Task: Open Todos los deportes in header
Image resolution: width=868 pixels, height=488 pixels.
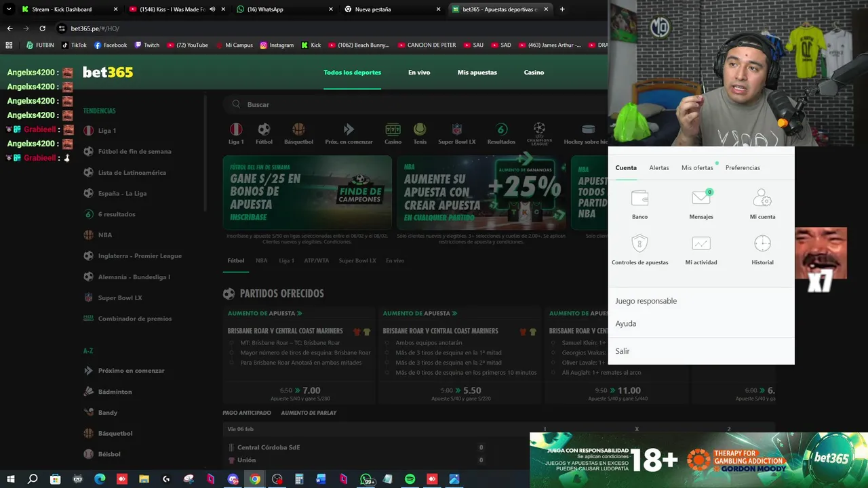Action: point(353,73)
